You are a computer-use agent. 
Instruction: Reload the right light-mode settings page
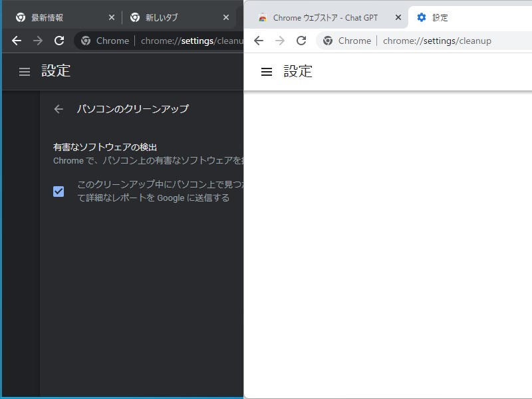point(301,41)
